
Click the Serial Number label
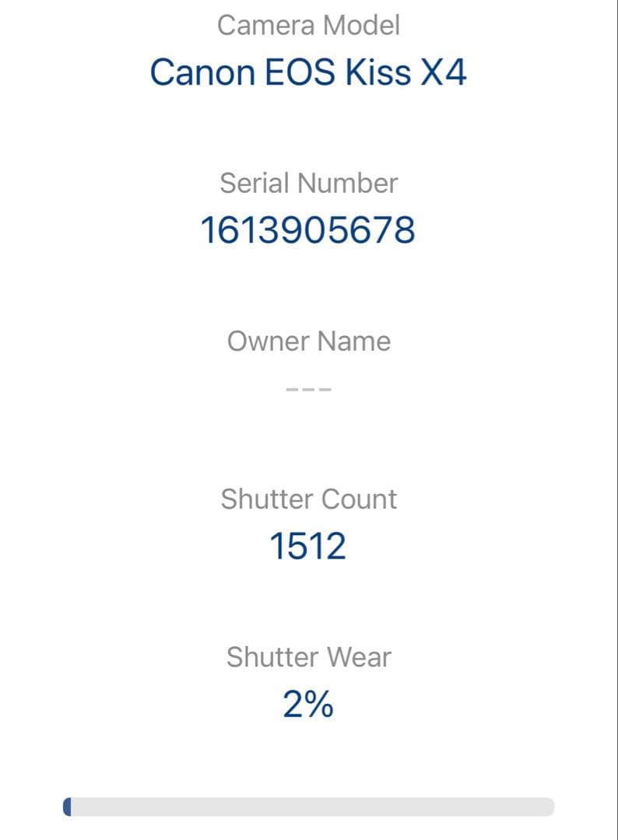click(x=308, y=184)
